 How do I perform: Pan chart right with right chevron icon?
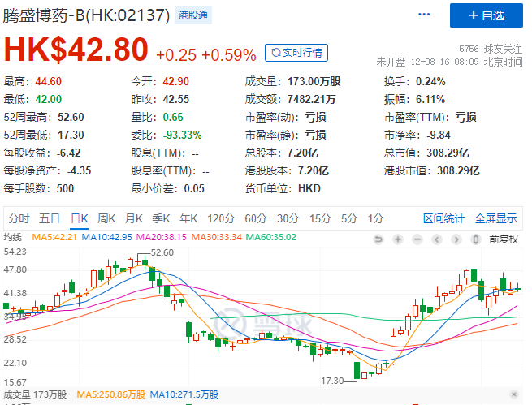pos(456,239)
